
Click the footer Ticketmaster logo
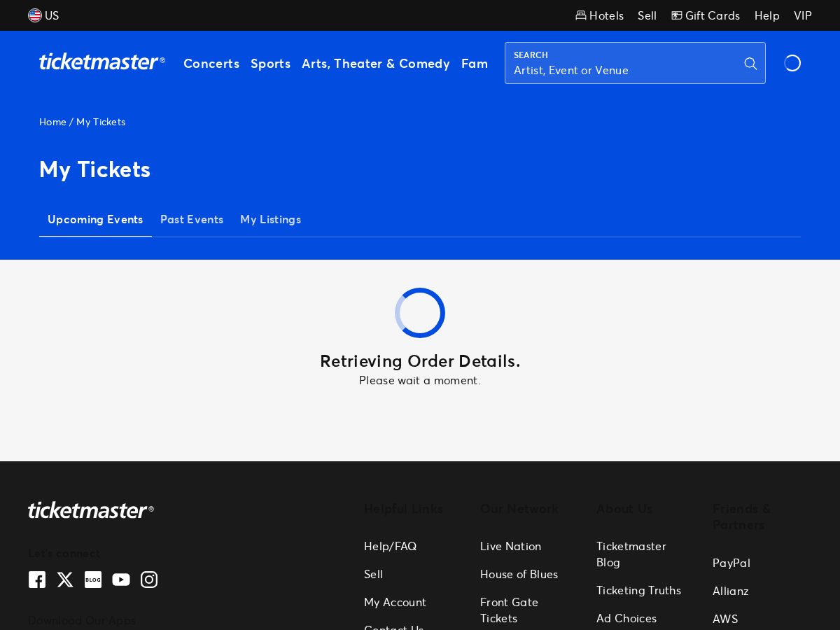91,510
